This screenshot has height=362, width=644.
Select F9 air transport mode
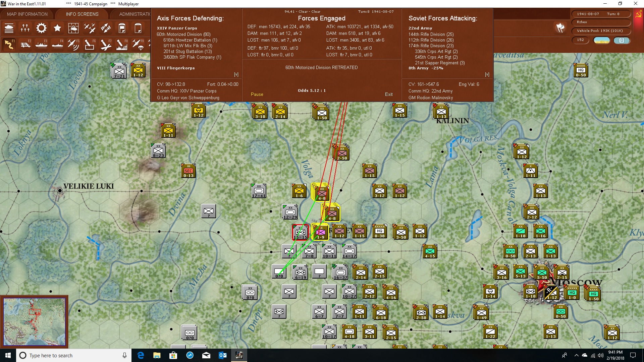(138, 44)
